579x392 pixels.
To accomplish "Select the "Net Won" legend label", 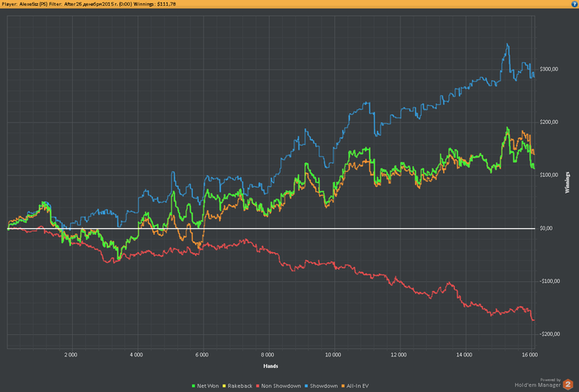I will 208,386.
